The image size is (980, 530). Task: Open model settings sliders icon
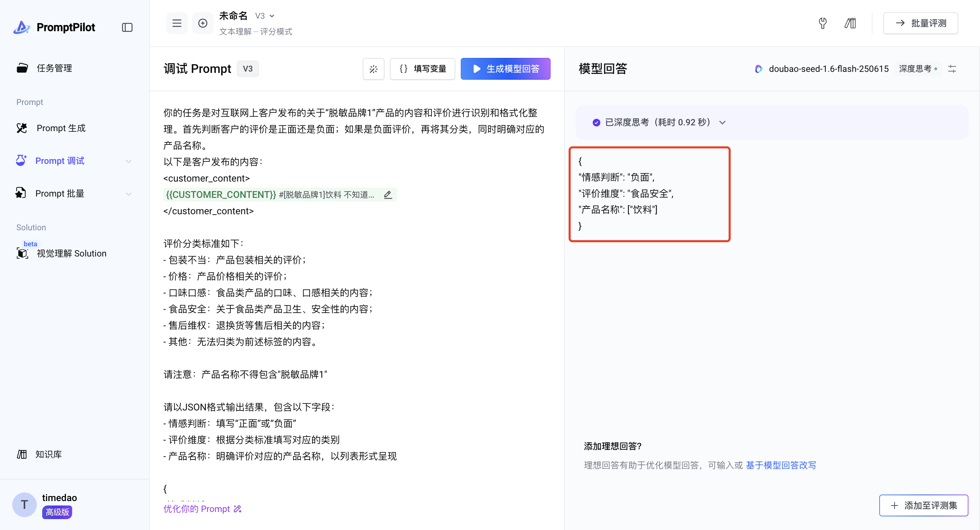tap(952, 69)
